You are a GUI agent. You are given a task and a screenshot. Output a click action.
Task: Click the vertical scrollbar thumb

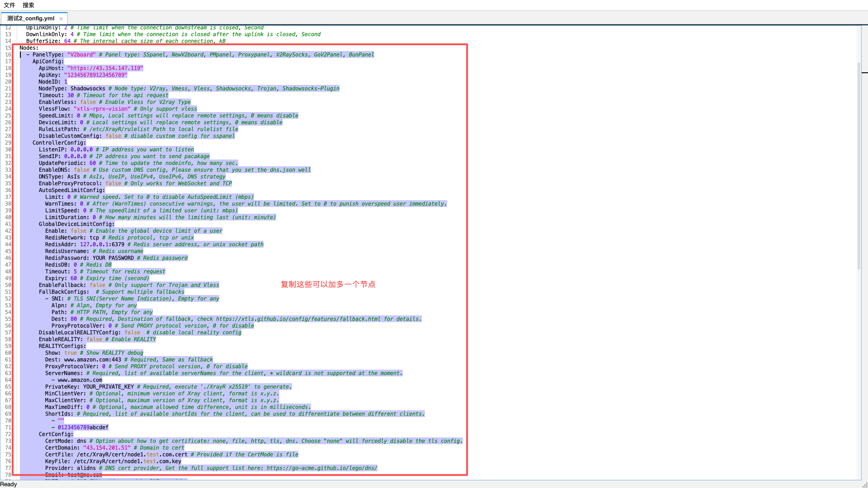(x=859, y=166)
